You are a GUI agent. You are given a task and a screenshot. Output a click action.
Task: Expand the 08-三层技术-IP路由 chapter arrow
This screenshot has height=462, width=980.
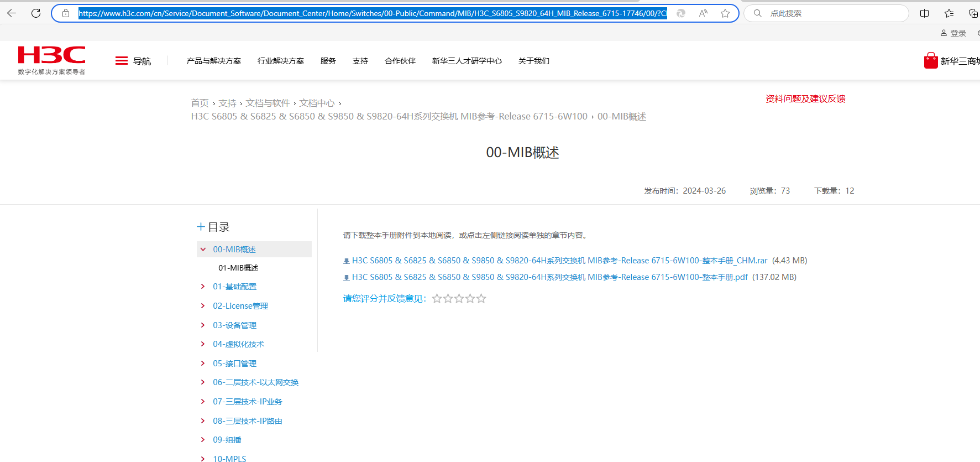coord(203,421)
